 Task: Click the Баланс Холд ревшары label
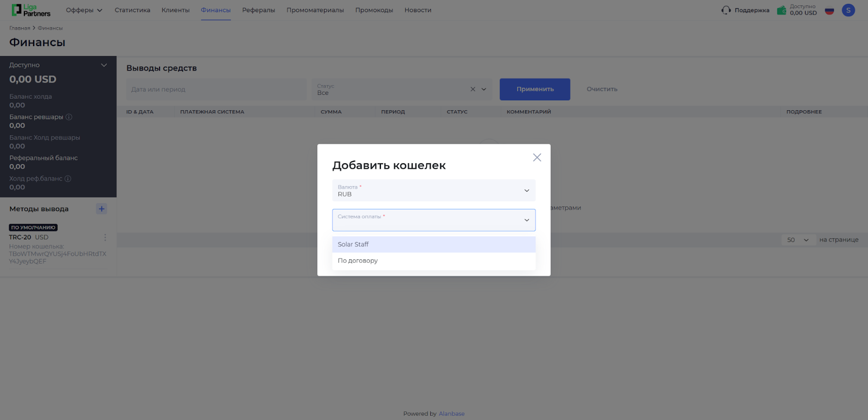[44, 138]
